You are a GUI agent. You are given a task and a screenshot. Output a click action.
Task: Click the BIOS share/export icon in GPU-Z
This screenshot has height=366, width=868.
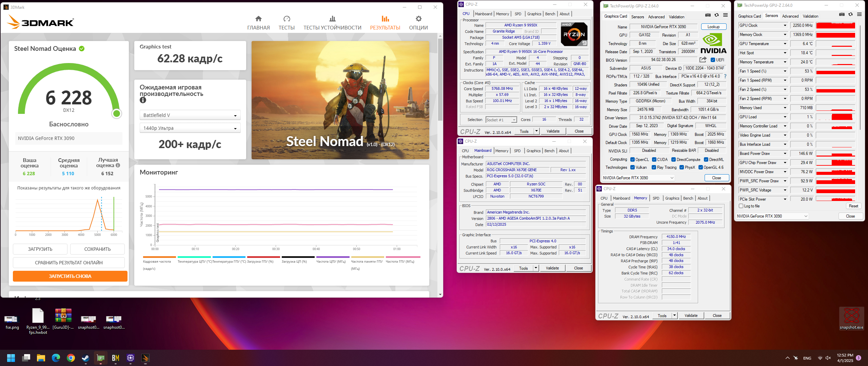pyautogui.click(x=703, y=60)
